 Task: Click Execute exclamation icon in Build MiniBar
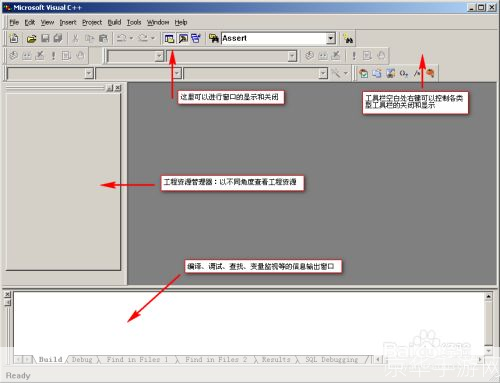(x=53, y=56)
